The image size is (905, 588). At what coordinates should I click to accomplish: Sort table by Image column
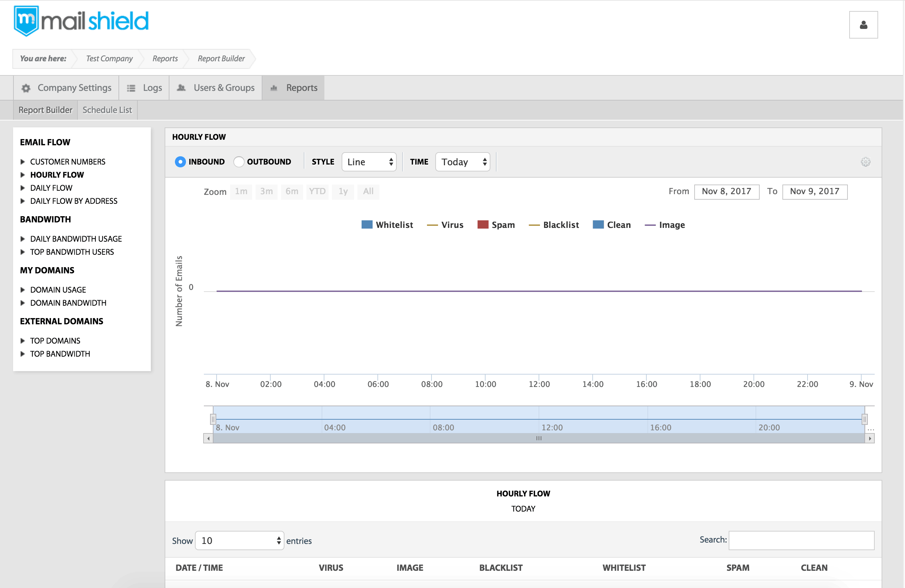click(x=410, y=567)
